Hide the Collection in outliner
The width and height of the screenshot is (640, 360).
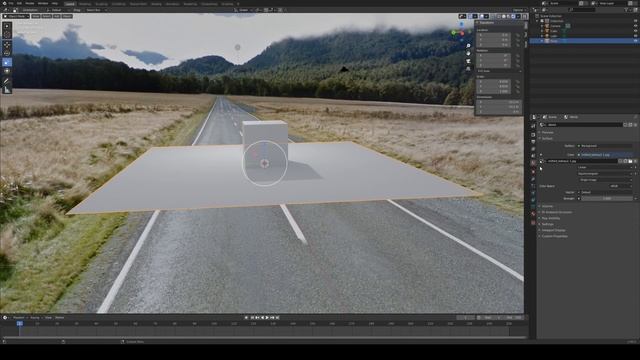(x=635, y=21)
